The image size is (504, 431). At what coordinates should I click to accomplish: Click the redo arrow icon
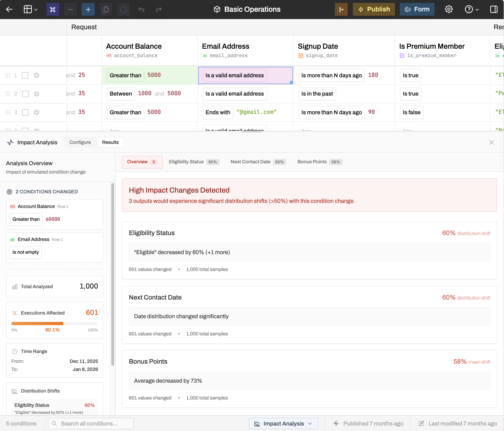[158, 10]
